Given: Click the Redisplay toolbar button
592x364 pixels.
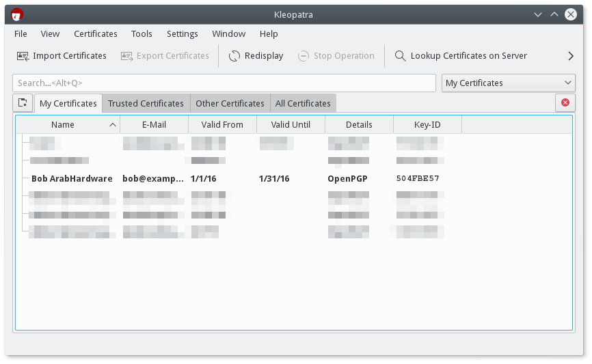Looking at the screenshot, I should pos(256,56).
